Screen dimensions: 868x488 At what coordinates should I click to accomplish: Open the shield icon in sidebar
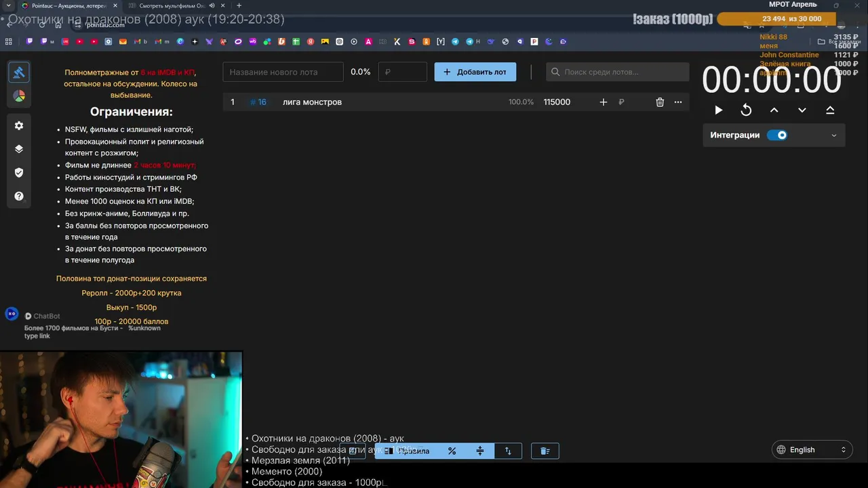point(19,173)
